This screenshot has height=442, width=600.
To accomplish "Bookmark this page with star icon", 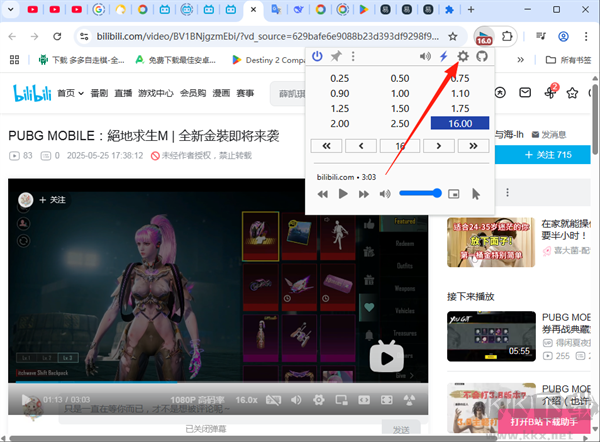I will tap(452, 36).
